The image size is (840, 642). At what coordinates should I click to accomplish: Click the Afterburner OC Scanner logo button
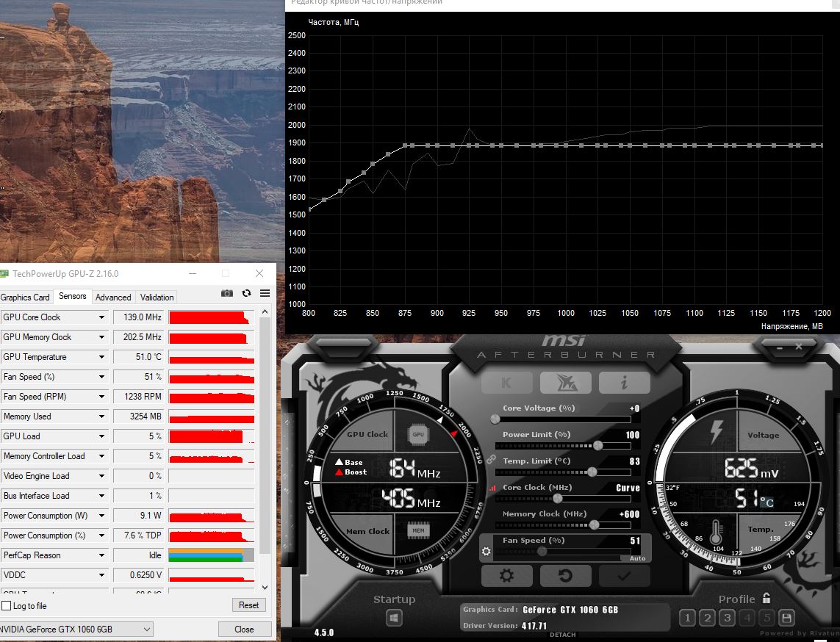click(566, 382)
